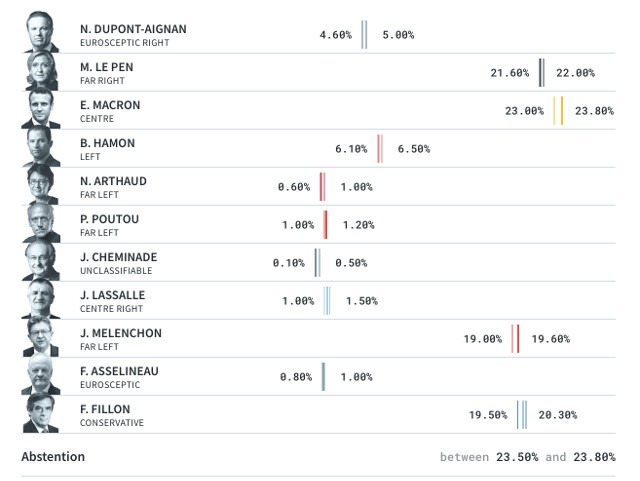
Task: Click Hamon's 6.50% upper estimate
Action: [413, 149]
